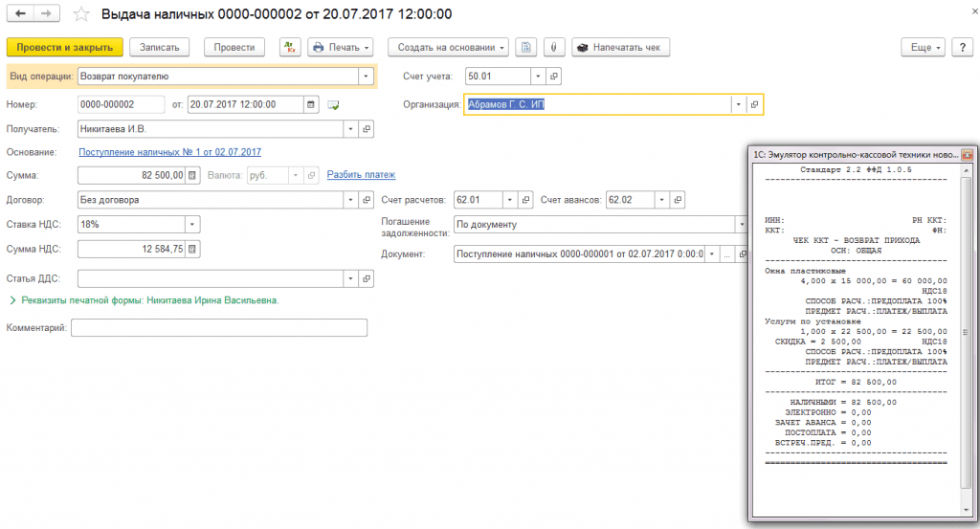This screenshot has width=980, height=529.
Task: Open the Дт/Кт postings icon
Action: (x=290, y=47)
